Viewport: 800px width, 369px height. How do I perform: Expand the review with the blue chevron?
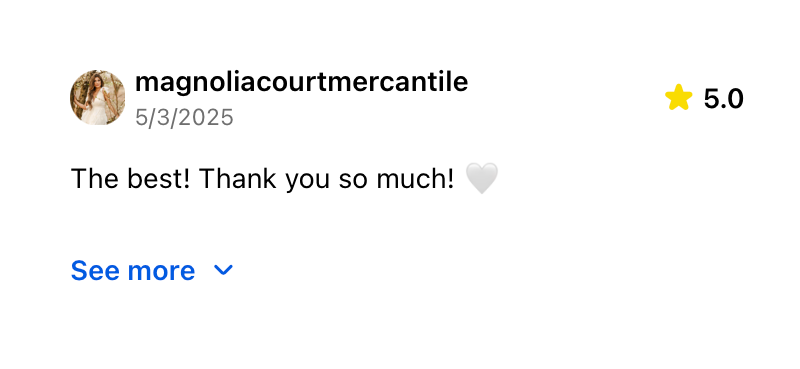tap(223, 270)
